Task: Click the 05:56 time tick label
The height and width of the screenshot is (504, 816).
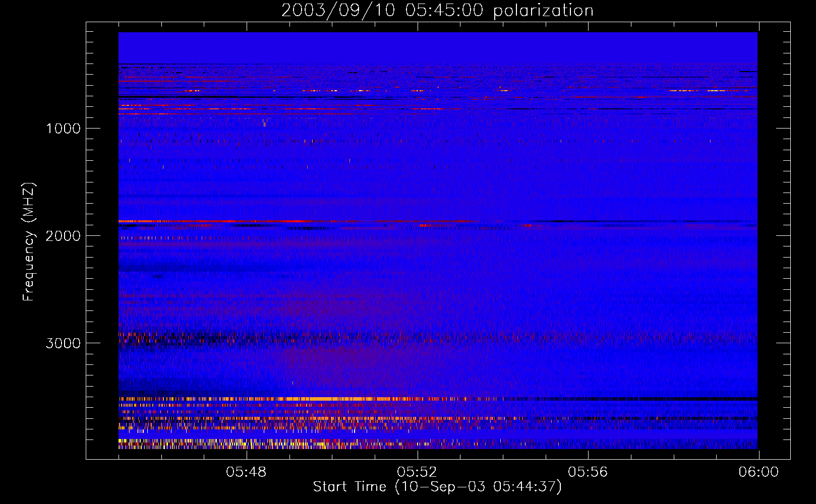Action: point(588,472)
